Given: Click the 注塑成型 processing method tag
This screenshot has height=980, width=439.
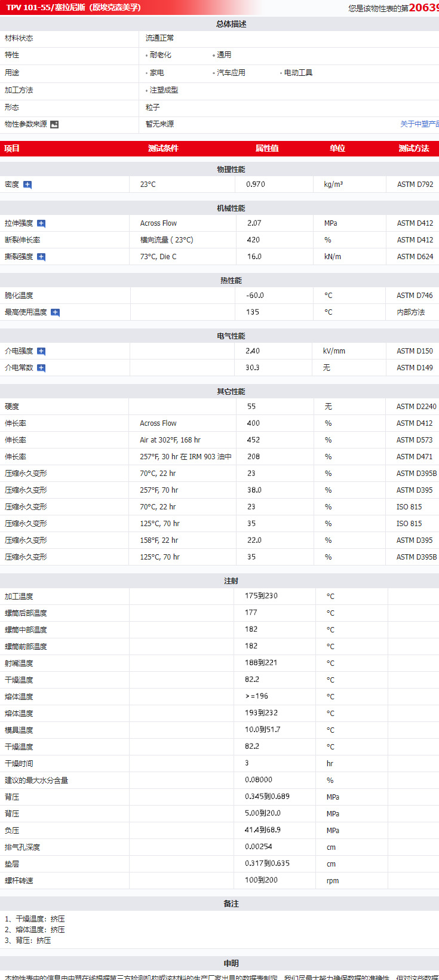Looking at the screenshot, I should point(164,90).
